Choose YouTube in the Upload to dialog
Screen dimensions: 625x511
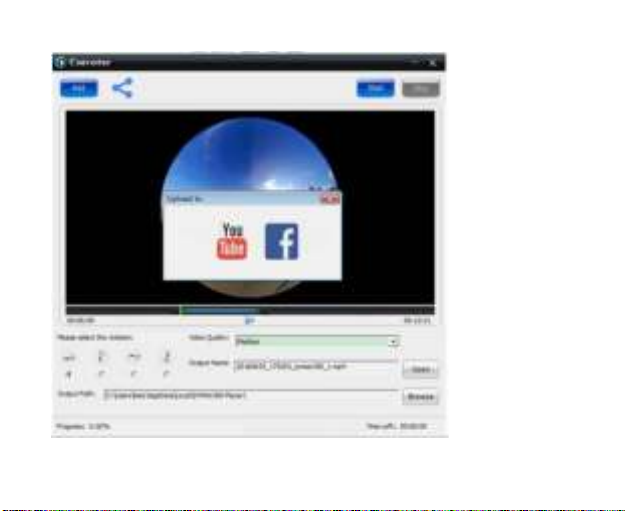coord(232,241)
